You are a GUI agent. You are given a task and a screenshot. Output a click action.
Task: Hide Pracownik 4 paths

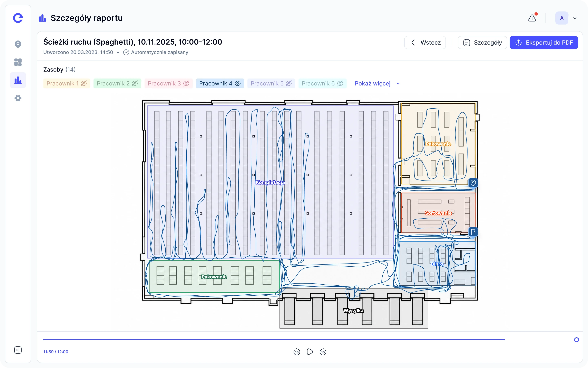pos(220,83)
